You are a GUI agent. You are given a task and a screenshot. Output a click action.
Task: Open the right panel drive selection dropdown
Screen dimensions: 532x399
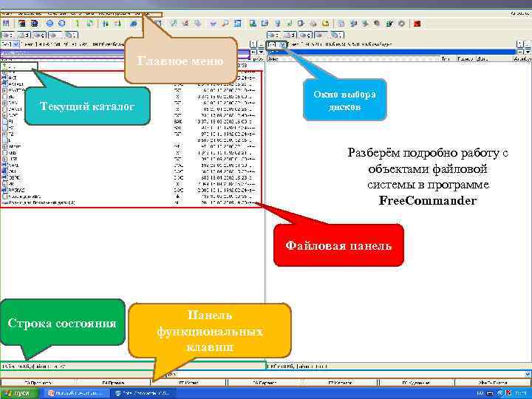(x=282, y=44)
